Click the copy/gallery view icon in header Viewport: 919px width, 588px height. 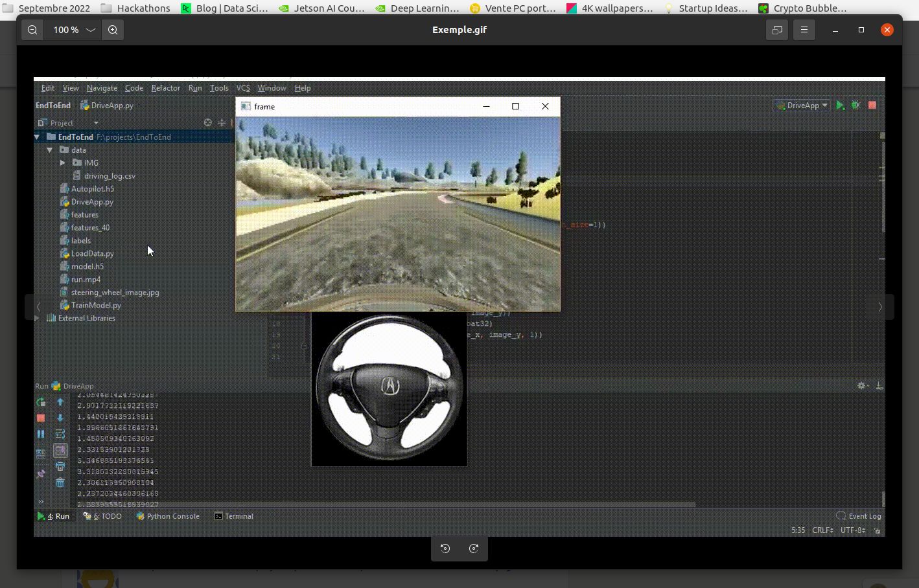coord(776,30)
